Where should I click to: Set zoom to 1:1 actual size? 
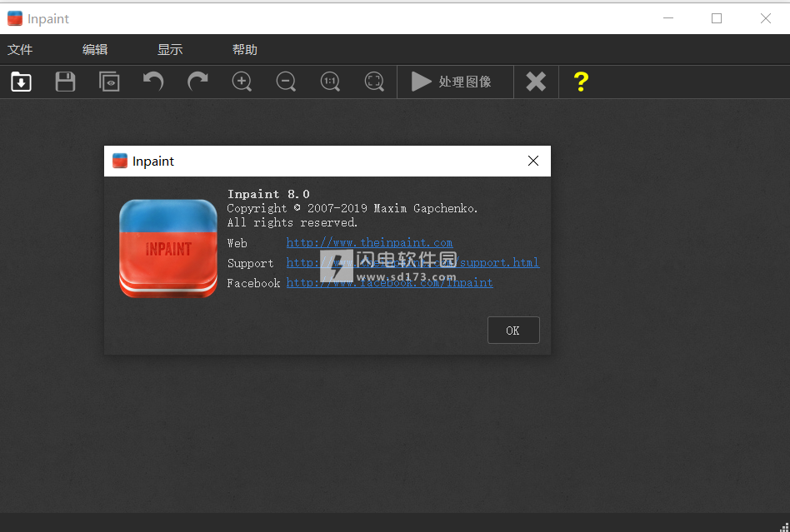[x=330, y=82]
